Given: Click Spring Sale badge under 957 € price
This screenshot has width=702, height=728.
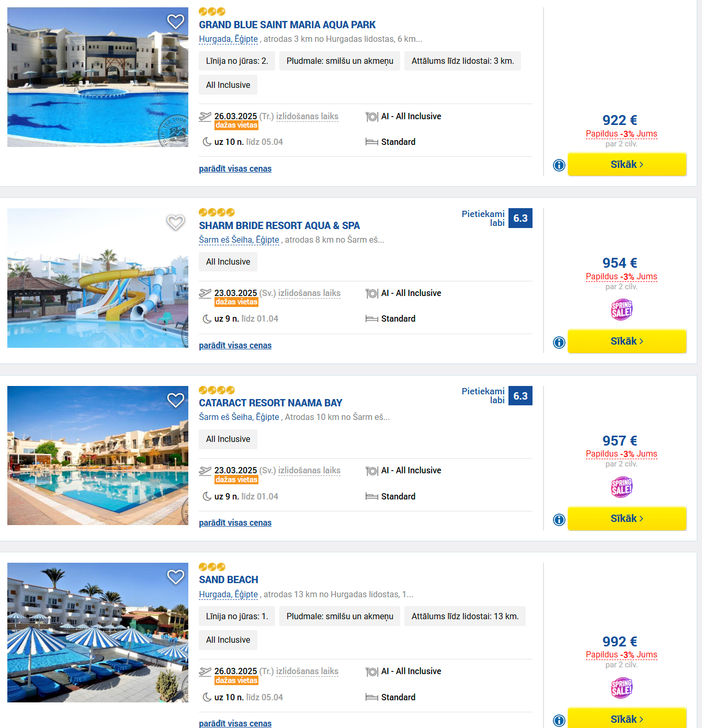Looking at the screenshot, I should 621,487.
